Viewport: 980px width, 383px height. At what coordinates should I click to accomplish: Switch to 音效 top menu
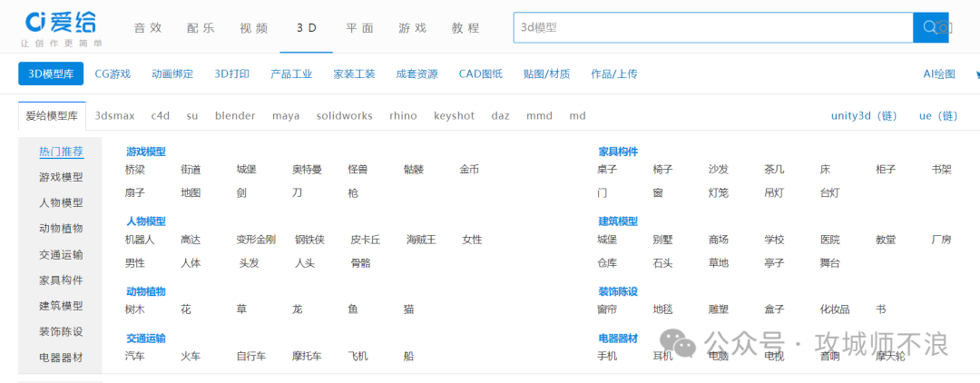(148, 27)
